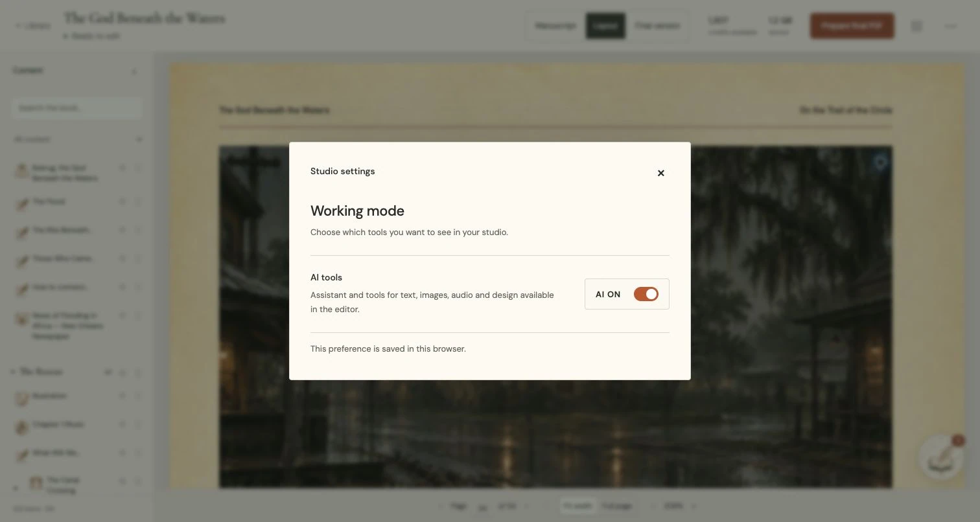Click the square icon beside the orange button
The height and width of the screenshot is (522, 980).
pos(916,26)
